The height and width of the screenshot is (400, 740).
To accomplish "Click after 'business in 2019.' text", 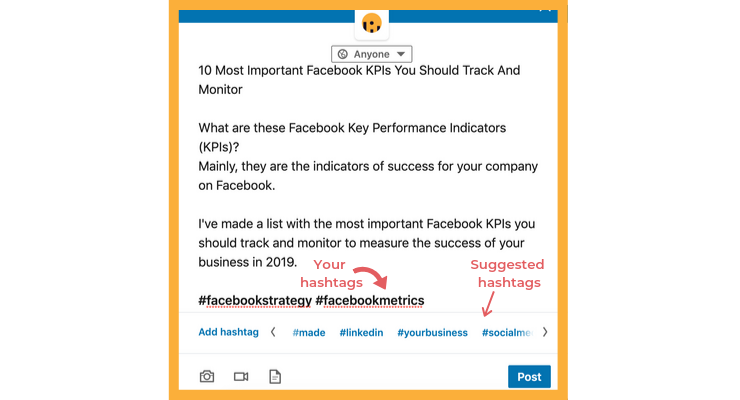I will pyautogui.click(x=302, y=262).
